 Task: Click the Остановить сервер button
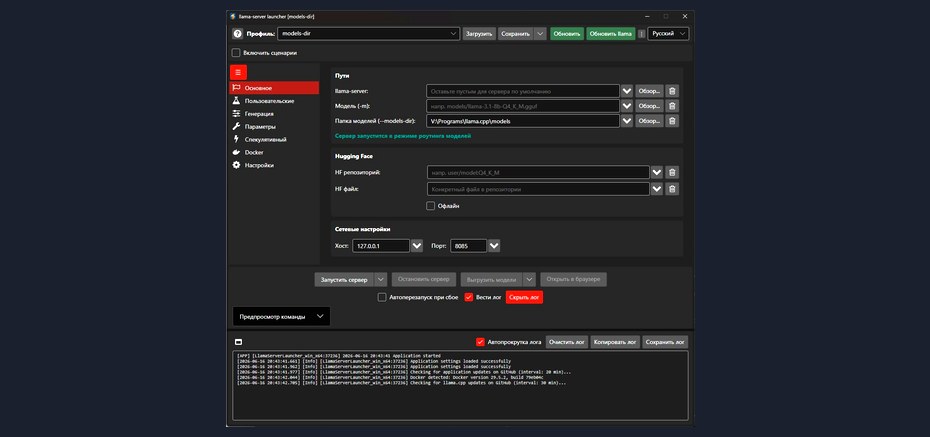[x=423, y=279]
